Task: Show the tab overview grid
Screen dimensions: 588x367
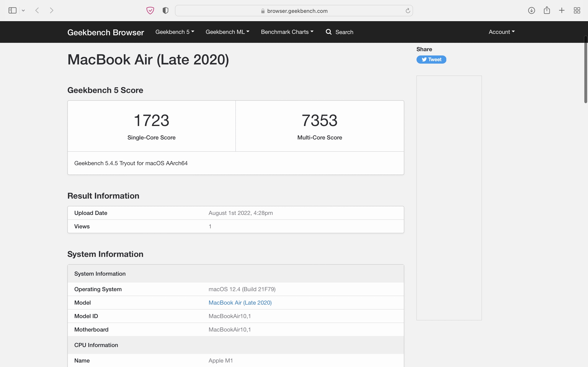Action: (x=577, y=10)
